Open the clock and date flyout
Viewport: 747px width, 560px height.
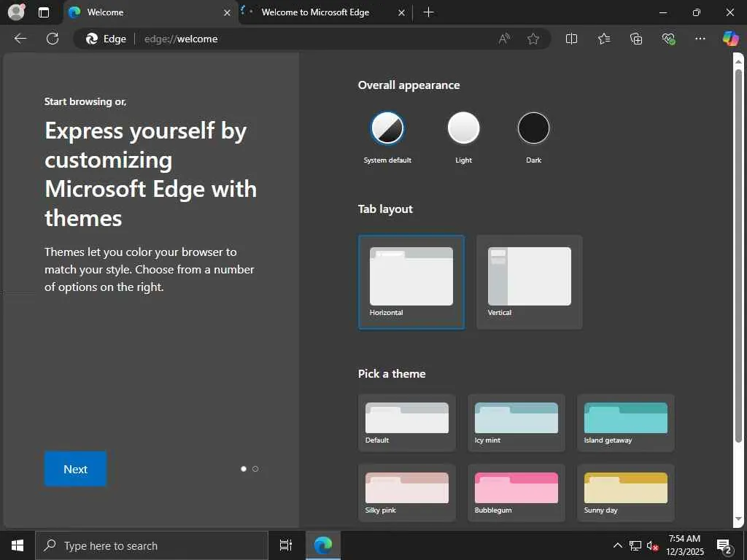(x=684, y=545)
